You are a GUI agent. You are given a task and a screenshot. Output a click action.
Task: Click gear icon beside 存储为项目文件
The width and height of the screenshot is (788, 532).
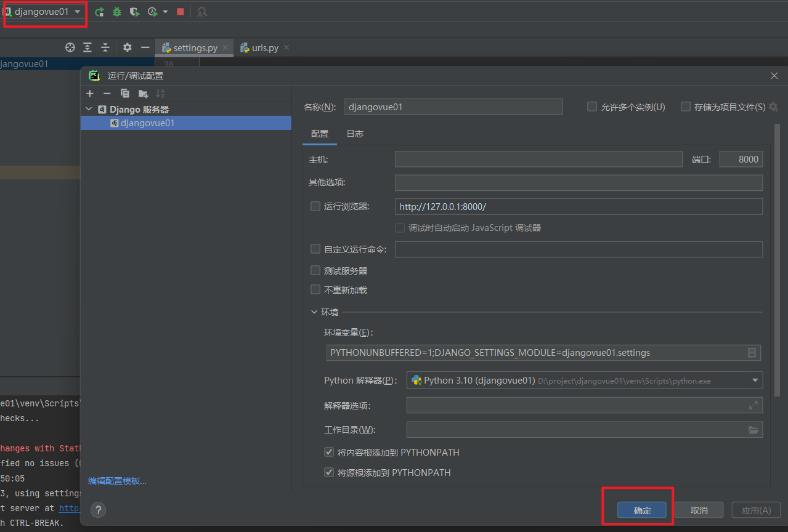click(774, 107)
